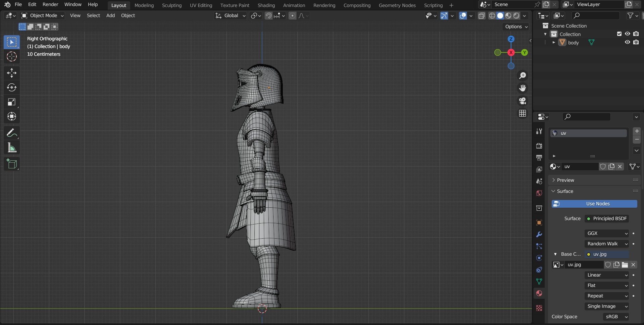Open the GGX distribution dropdown
The image size is (644, 325).
point(607,233)
